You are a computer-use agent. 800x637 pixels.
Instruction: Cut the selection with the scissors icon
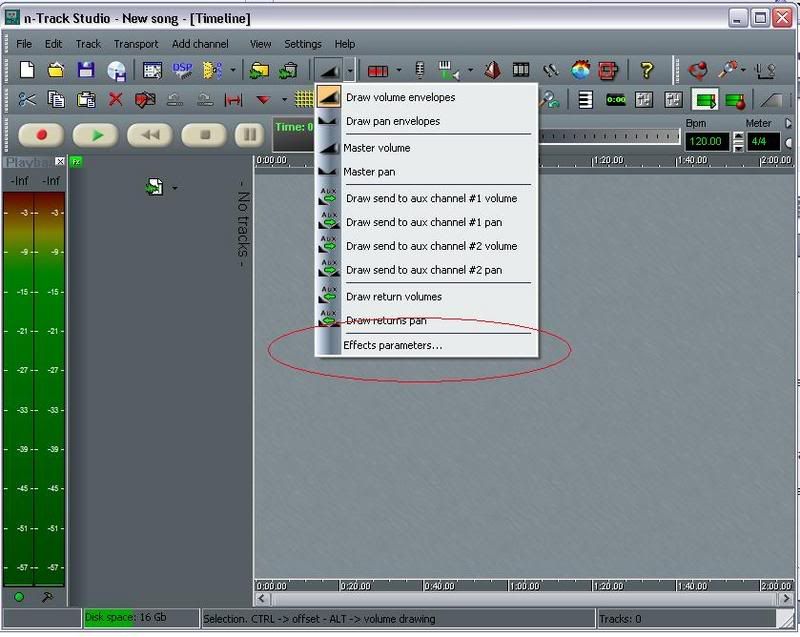click(x=27, y=99)
